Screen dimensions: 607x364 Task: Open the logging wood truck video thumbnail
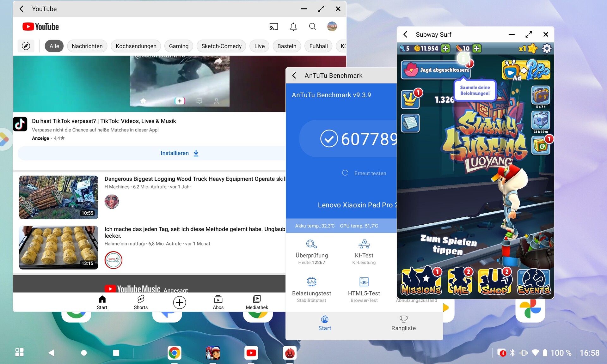[x=58, y=197]
